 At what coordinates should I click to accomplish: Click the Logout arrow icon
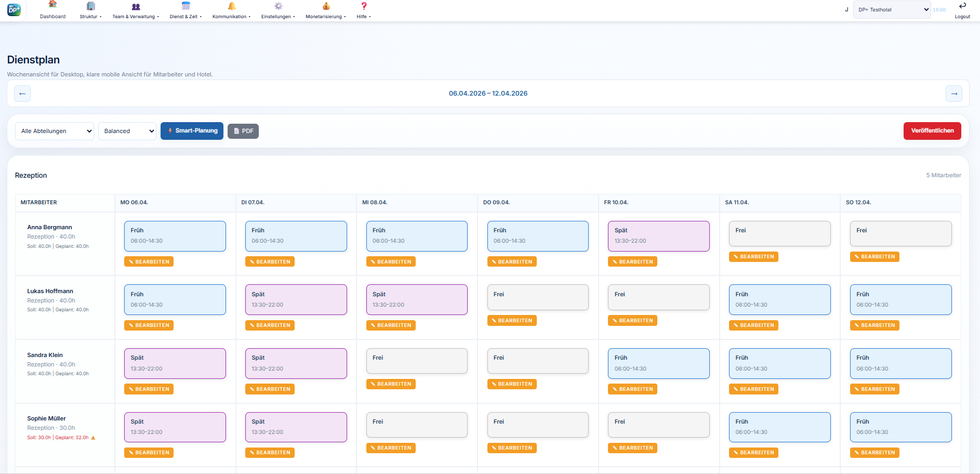point(962,6)
